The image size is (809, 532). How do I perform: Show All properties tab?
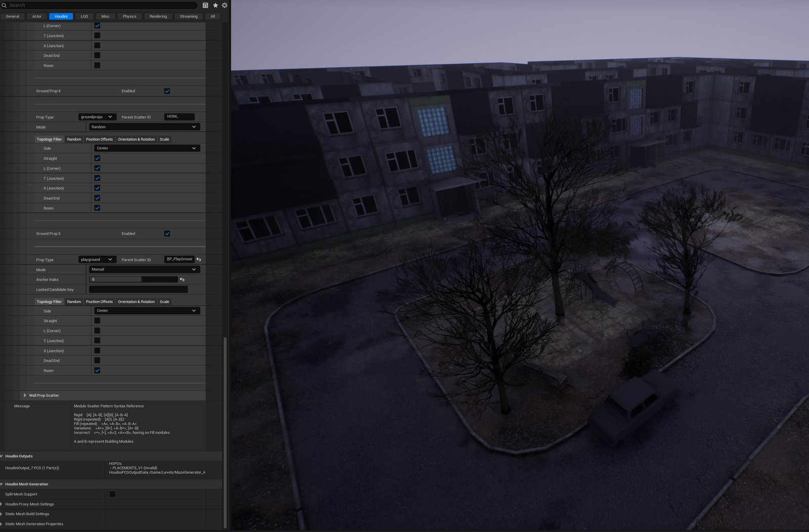tap(213, 16)
